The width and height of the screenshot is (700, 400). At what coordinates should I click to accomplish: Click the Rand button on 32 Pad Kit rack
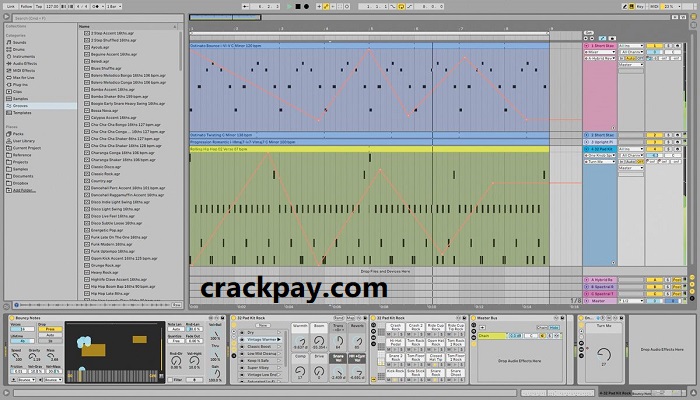click(339, 318)
